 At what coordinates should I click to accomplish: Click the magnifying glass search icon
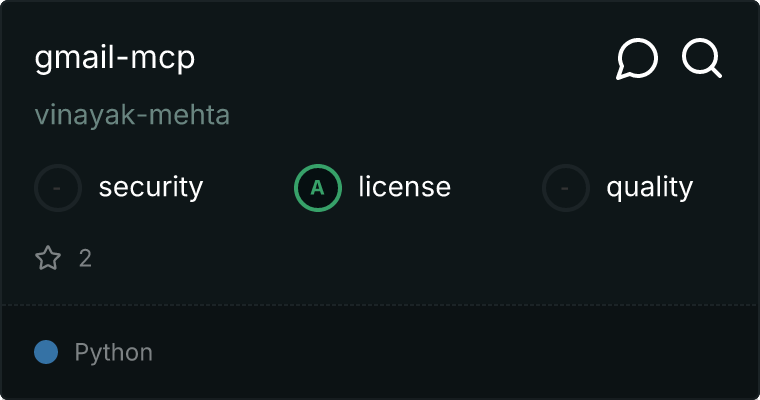(702, 59)
